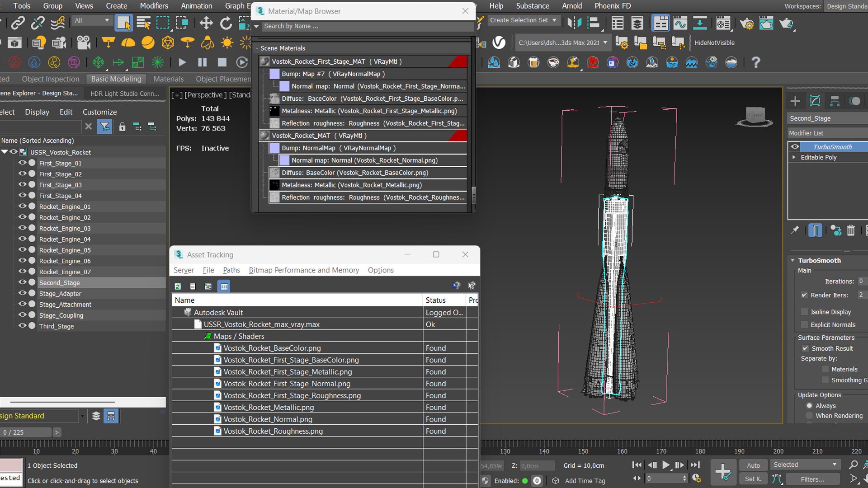The image size is (868, 488).
Task: Select Vostok_Rocket_First_Stage_MAT material row
Action: click(x=363, y=61)
